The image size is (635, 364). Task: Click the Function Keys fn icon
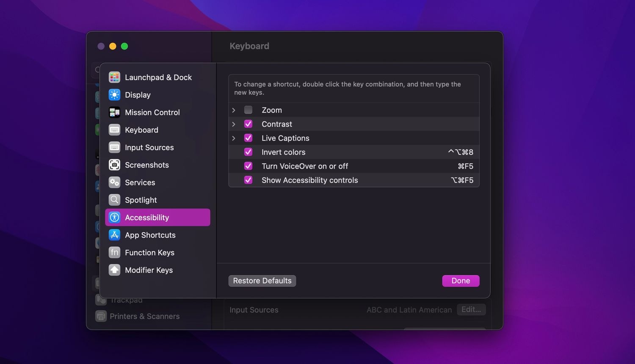point(114,252)
